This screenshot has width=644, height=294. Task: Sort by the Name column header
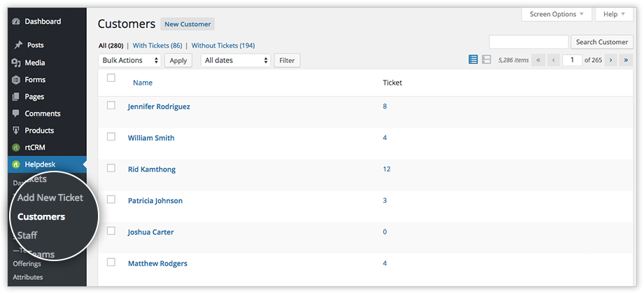pos(143,83)
